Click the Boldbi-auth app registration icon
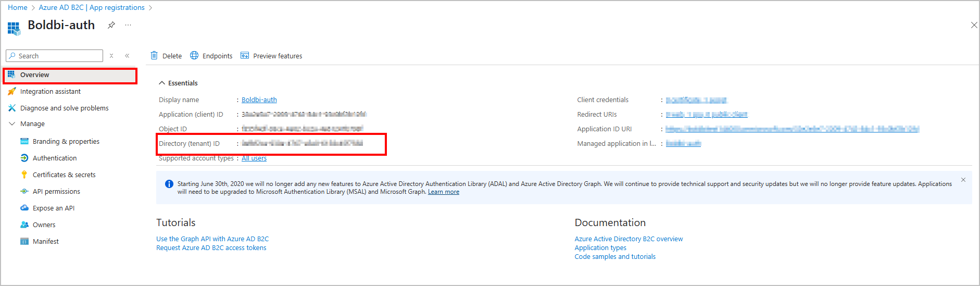Image resolution: width=980 pixels, height=286 pixels. pos(14,28)
